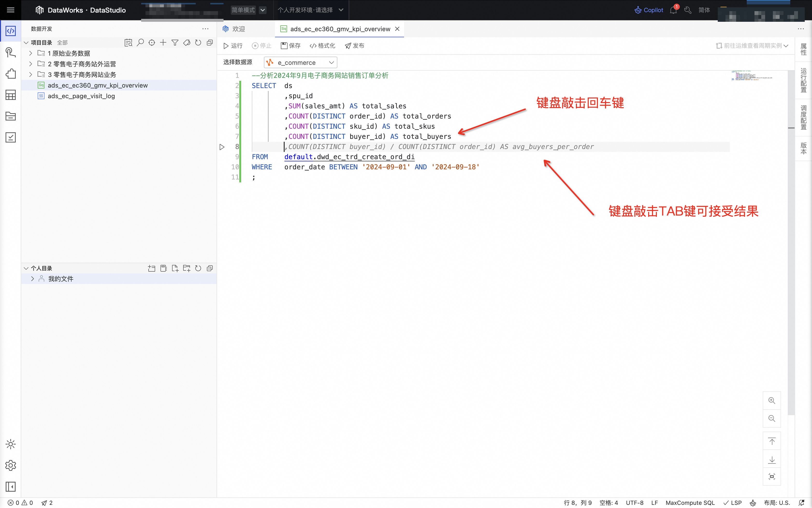Click new folder icon in personal directory
This screenshot has width=812, height=508.
click(187, 268)
